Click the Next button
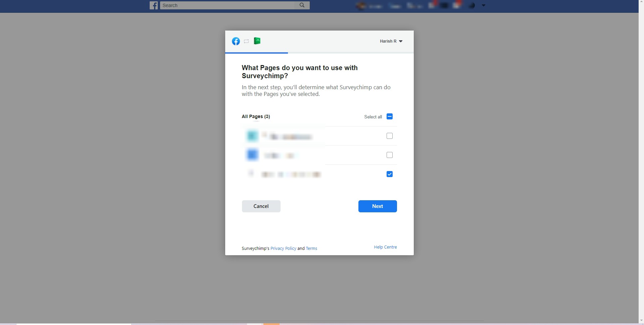 pos(377,206)
